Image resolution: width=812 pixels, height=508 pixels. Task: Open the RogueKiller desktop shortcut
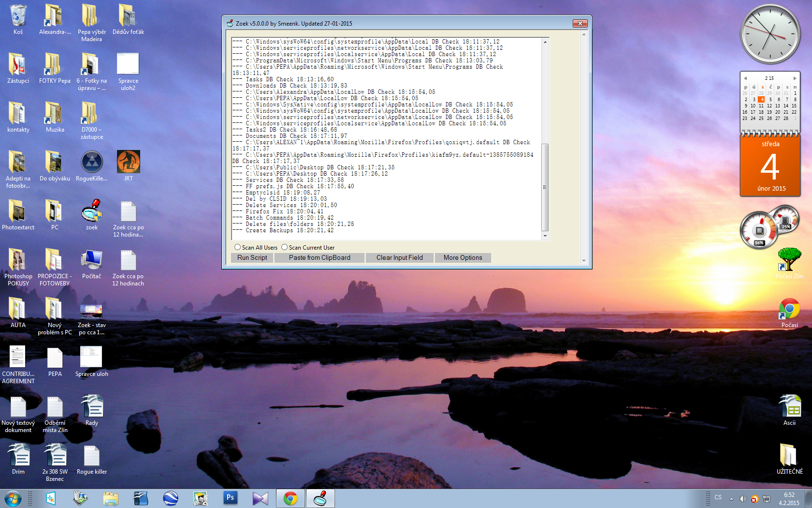[x=91, y=163]
